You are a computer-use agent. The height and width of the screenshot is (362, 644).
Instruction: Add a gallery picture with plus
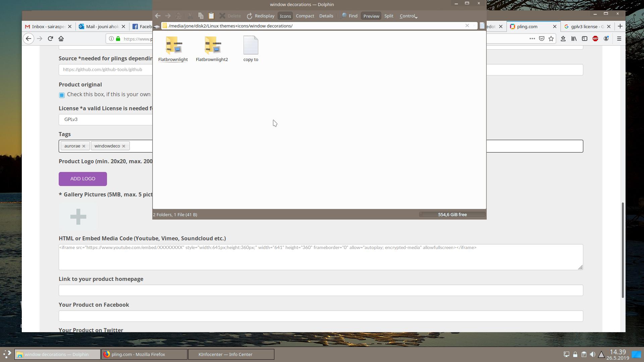78,217
